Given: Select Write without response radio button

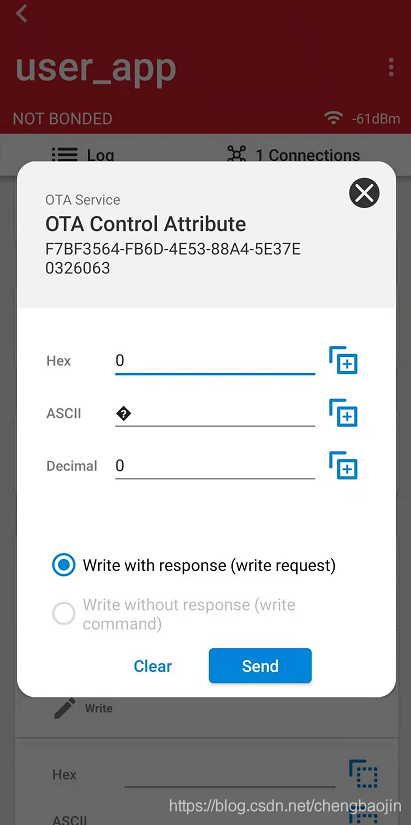Looking at the screenshot, I should 64,614.
